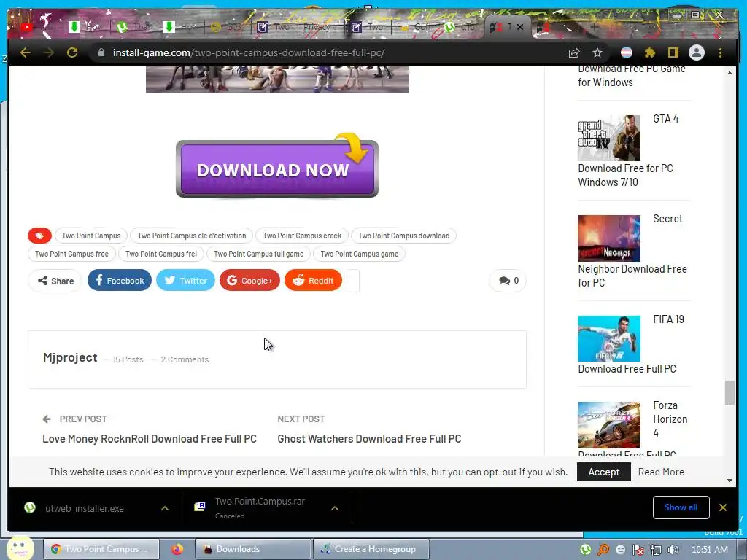Switch to Create a Homegroup taskbar window

371,549
